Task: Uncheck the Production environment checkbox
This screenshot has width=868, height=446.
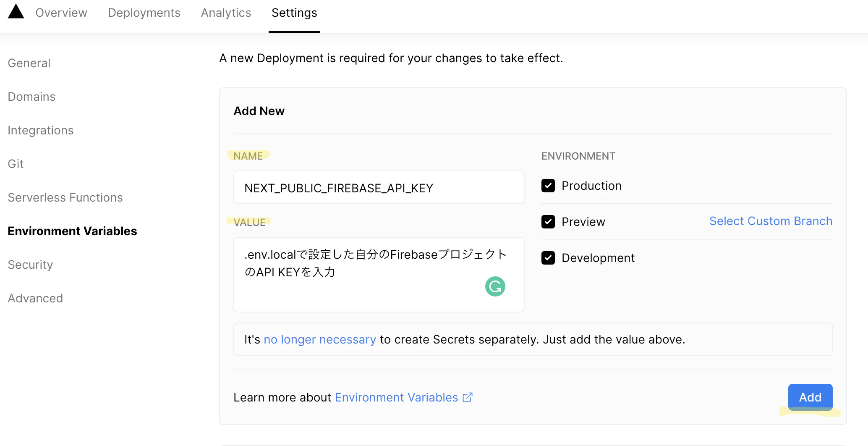Action: pyautogui.click(x=548, y=186)
